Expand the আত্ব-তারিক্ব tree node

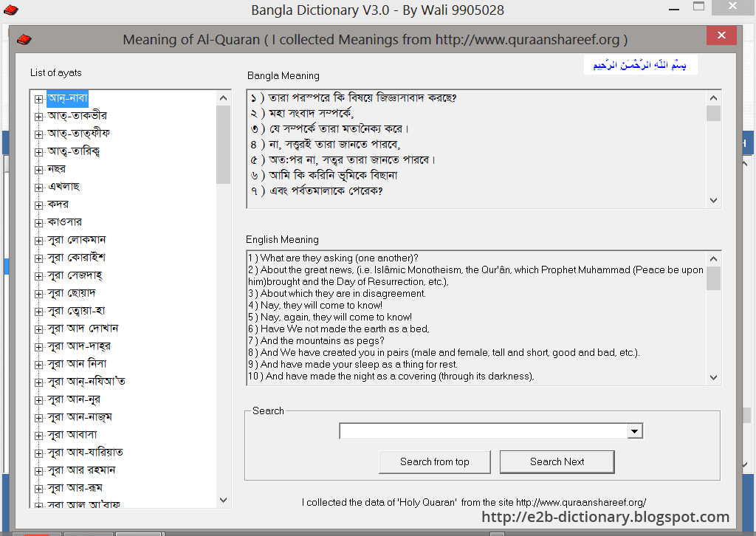38,152
